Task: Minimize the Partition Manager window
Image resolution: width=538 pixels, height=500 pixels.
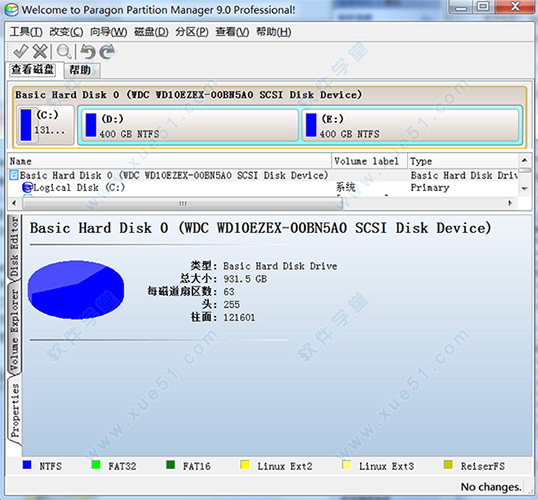Action: point(461,7)
